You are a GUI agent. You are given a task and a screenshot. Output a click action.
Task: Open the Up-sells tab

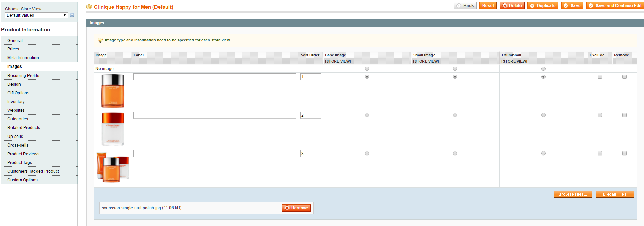click(39, 136)
